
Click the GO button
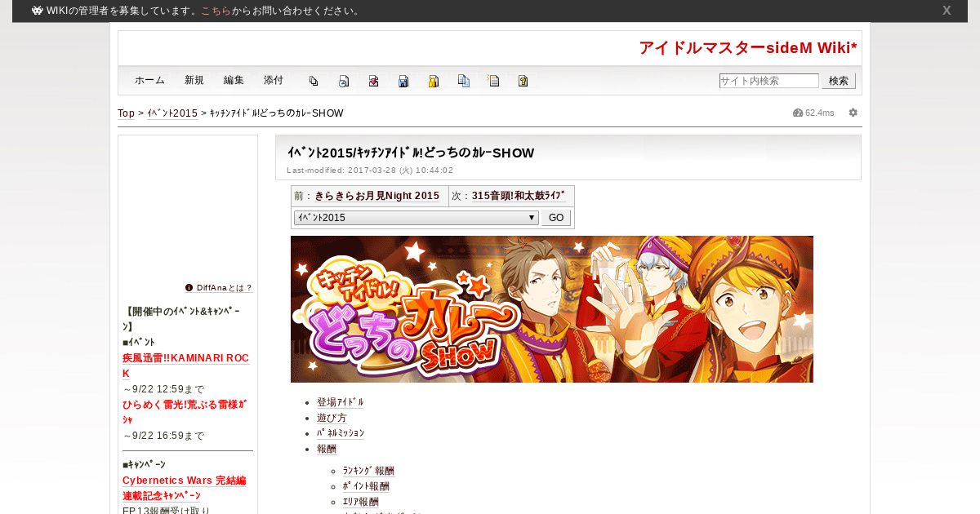[x=556, y=218]
